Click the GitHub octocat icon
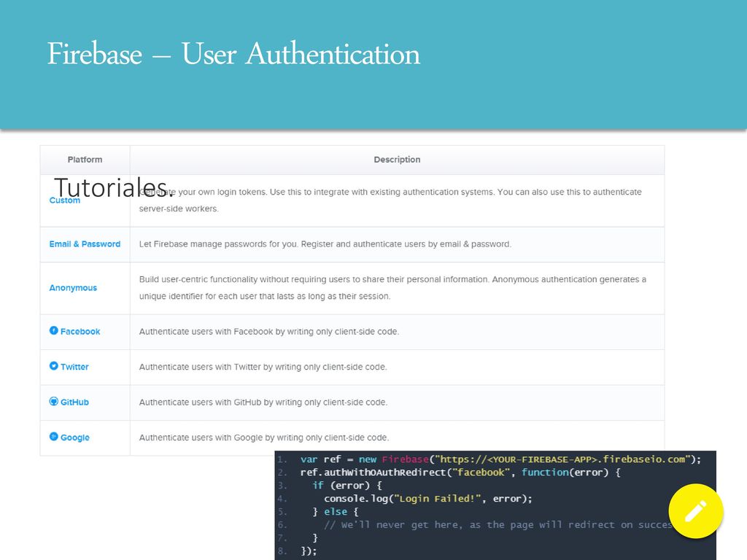747x560 pixels. tap(54, 401)
